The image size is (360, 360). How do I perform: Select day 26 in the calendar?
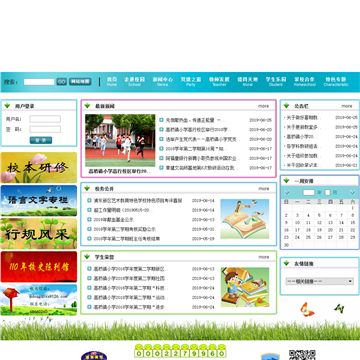319,237
